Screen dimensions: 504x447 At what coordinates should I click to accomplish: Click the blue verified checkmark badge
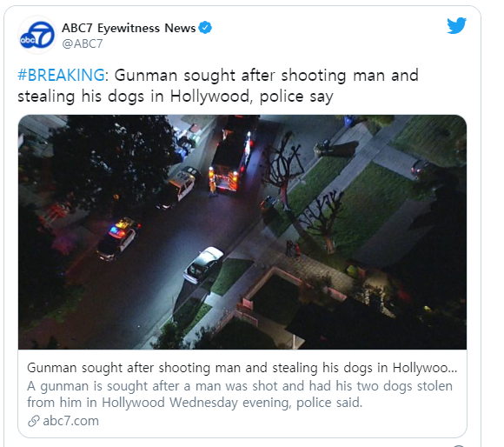tap(205, 28)
